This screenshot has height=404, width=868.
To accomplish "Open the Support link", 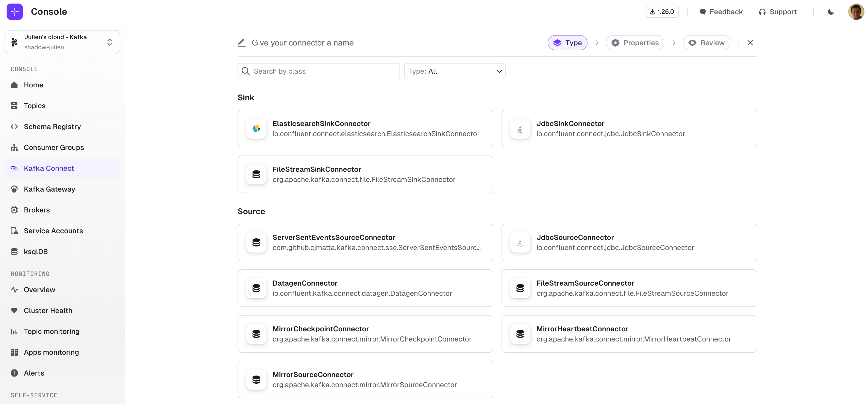I will [778, 12].
